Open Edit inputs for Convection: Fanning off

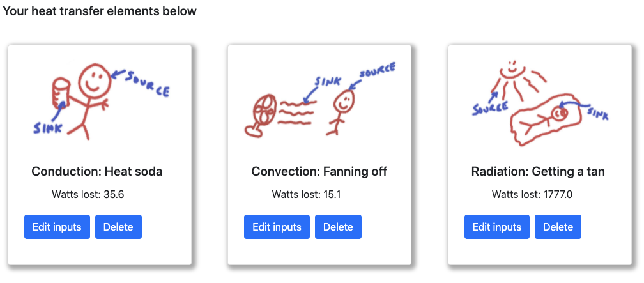(277, 227)
